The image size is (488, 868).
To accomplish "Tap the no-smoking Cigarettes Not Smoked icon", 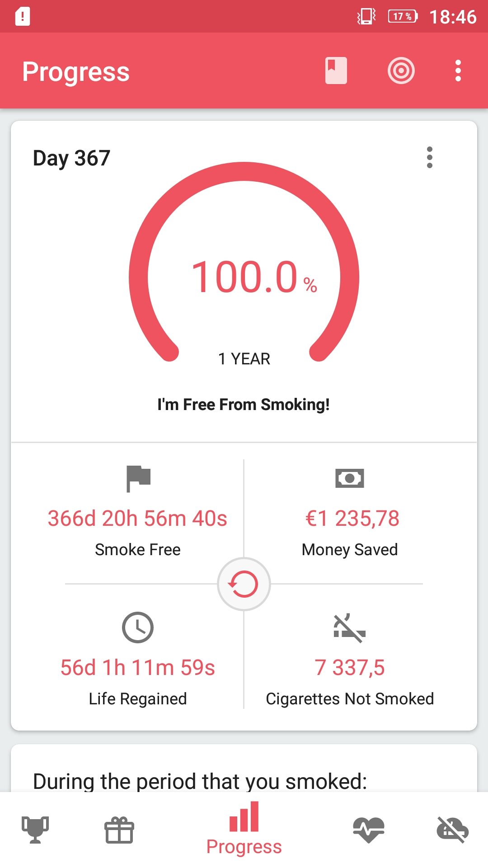I will click(349, 628).
